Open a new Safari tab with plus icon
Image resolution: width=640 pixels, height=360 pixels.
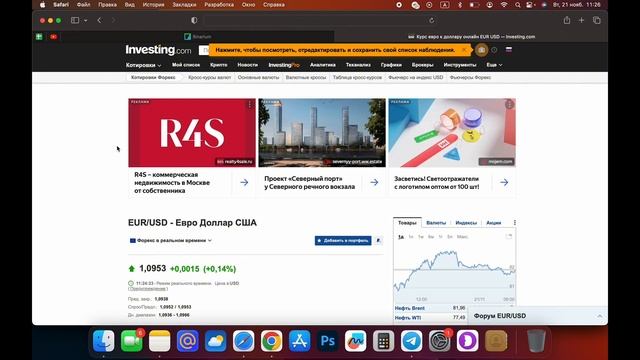tap(581, 20)
